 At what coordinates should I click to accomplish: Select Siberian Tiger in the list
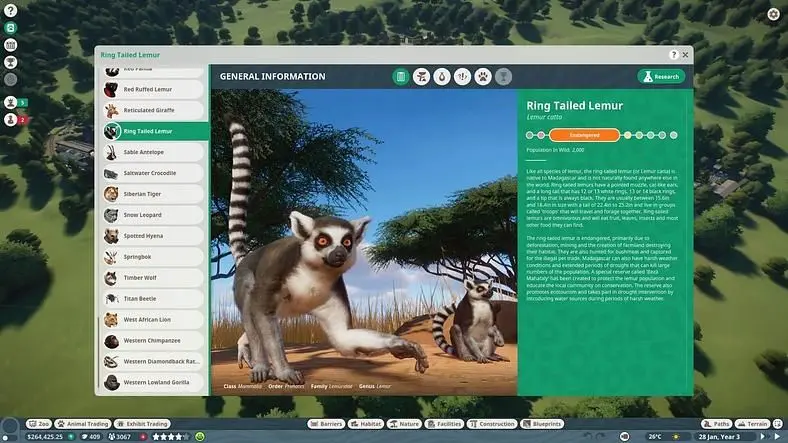[154, 194]
